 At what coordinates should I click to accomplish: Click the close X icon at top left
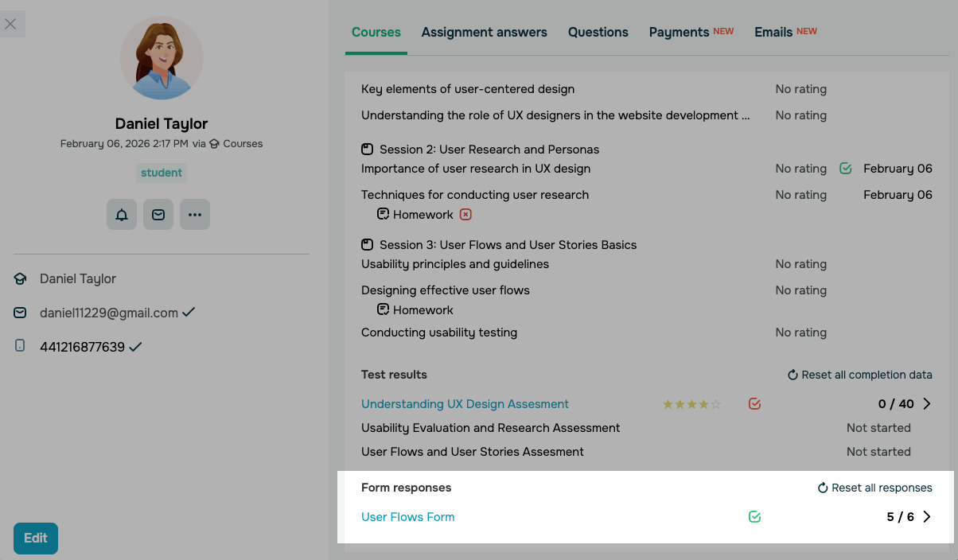(10, 24)
